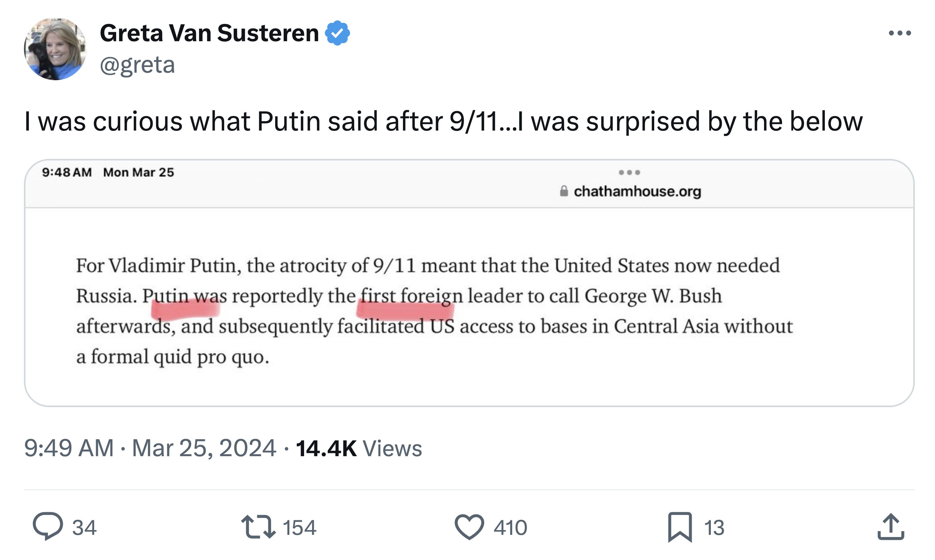The image size is (935, 560).
Task: Click the 410 likes count
Action: [x=510, y=528]
